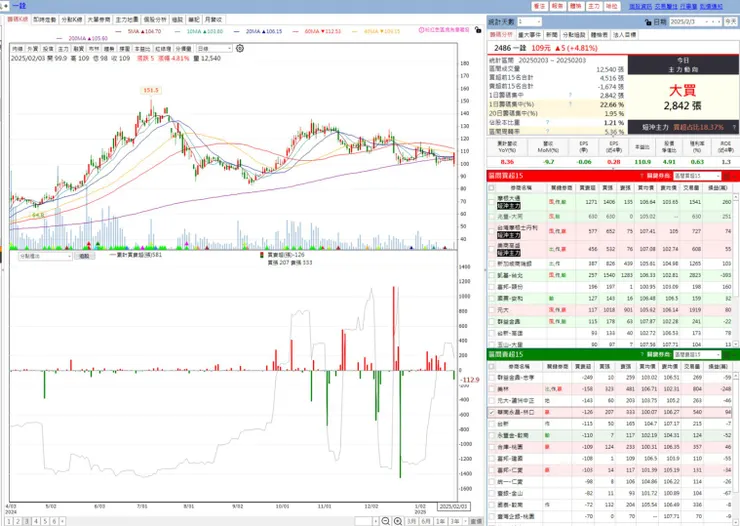Viewport: 740px width, 526px height.
Task: Click the zoom out magnifier icon
Action: coord(386,521)
